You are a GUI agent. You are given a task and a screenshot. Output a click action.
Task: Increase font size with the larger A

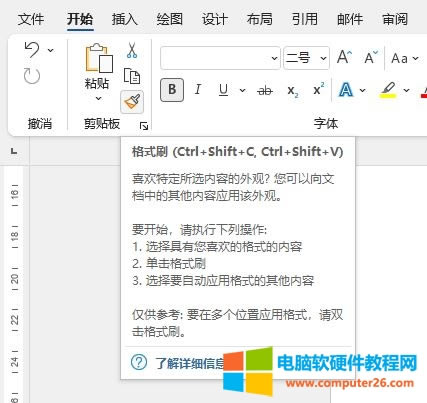tap(344, 57)
